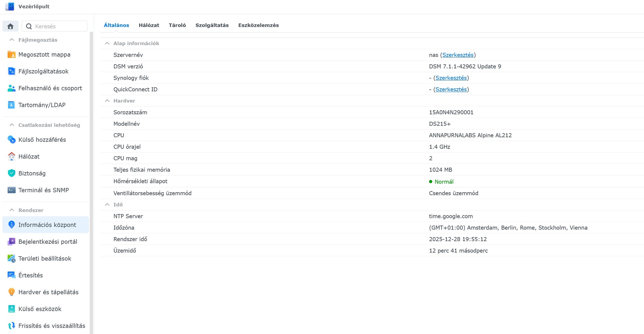The width and height of the screenshot is (644, 334).
Task: Edit the server name via Szerkesztés link
Action: 458,55
